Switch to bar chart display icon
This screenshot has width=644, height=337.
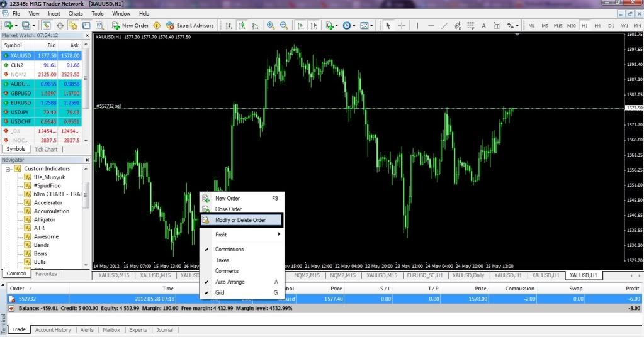point(229,25)
